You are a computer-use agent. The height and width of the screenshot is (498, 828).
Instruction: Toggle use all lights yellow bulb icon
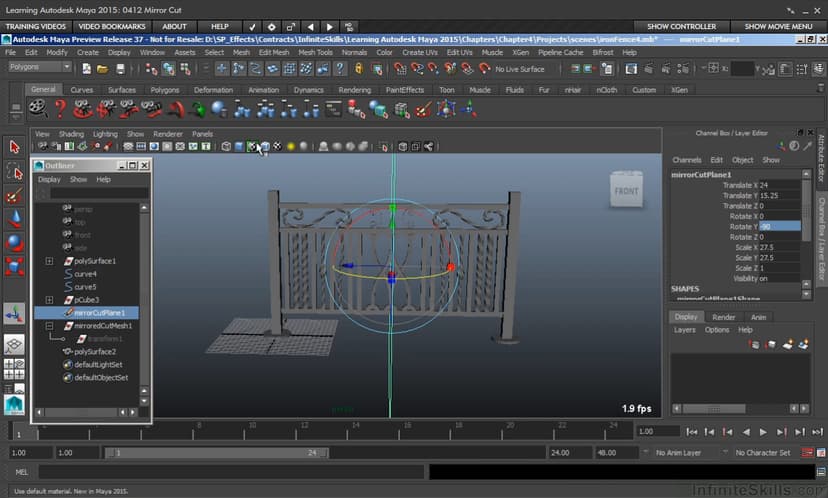(290, 147)
